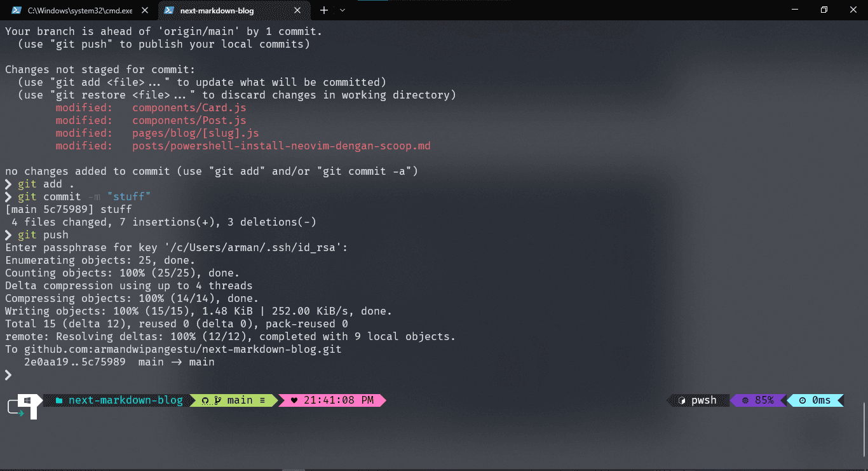Switch to the cmd.exe tab

click(x=79, y=10)
